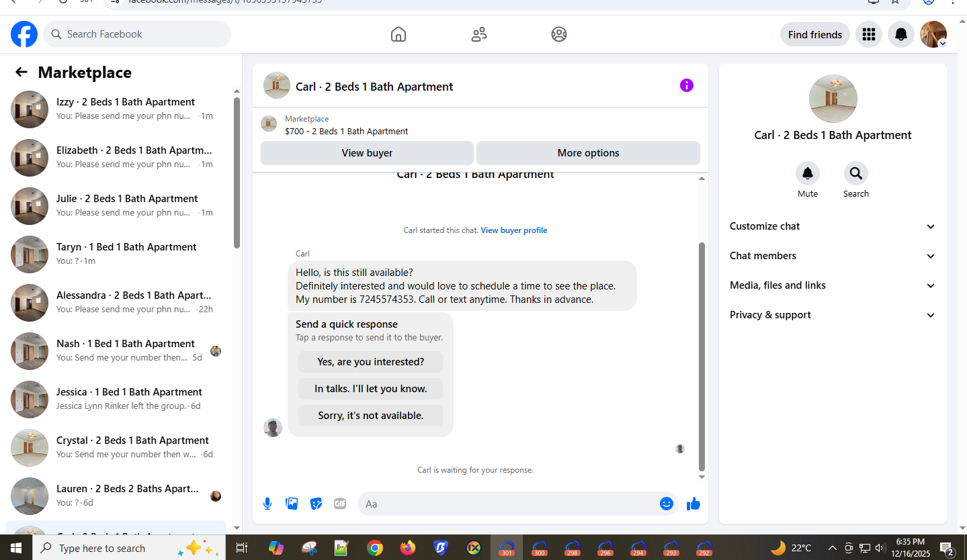967x560 pixels.
Task: Expand Media, files and links section
Action: pos(833,285)
